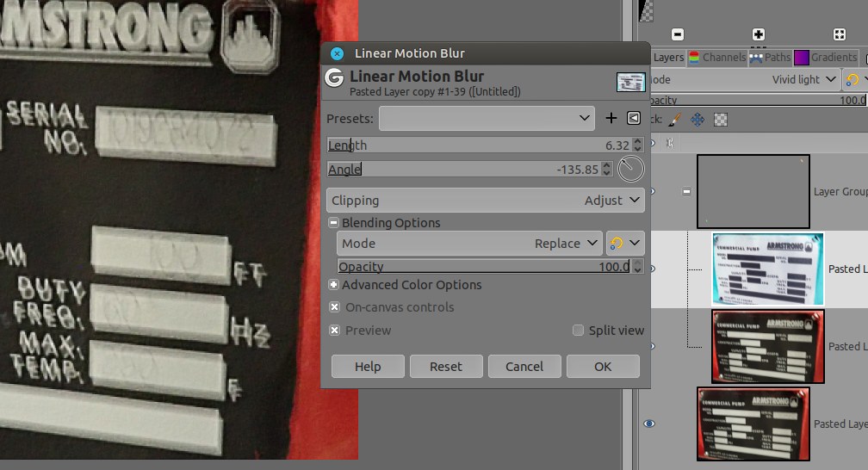Image resolution: width=868 pixels, height=470 pixels.
Task: Cancel the motion blur dialog
Action: (x=524, y=367)
